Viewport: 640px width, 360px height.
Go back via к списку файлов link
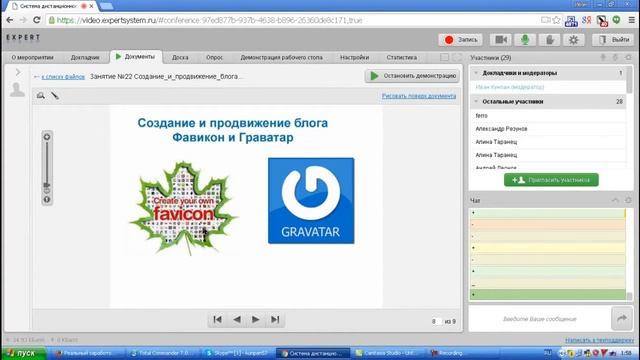click(x=63, y=76)
